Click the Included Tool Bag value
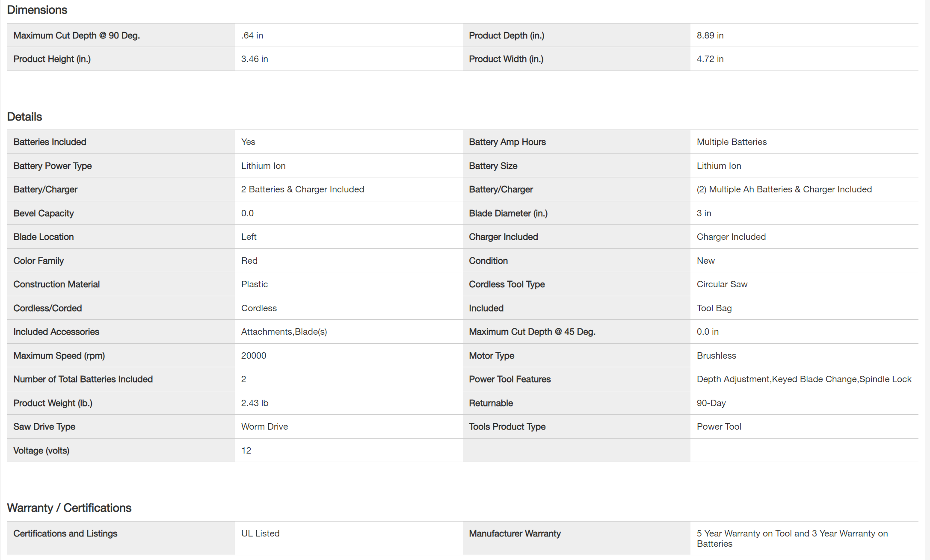930x560 pixels. click(x=714, y=308)
